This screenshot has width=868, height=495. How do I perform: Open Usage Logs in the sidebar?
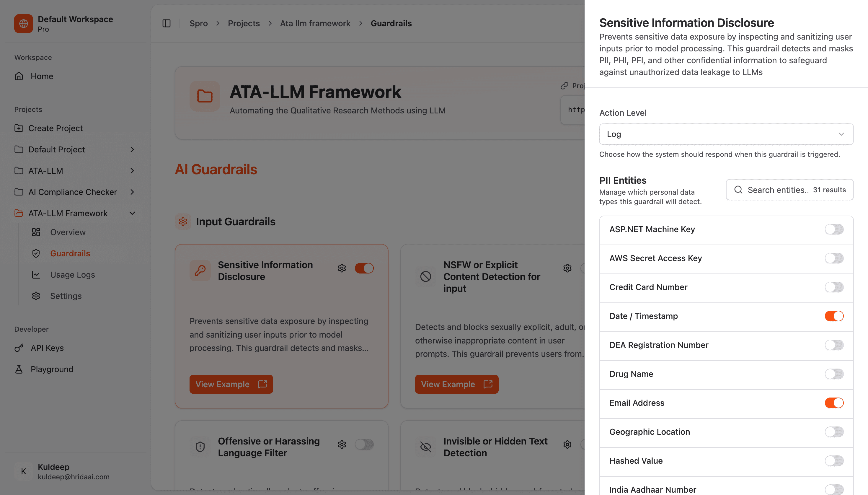[72, 275]
